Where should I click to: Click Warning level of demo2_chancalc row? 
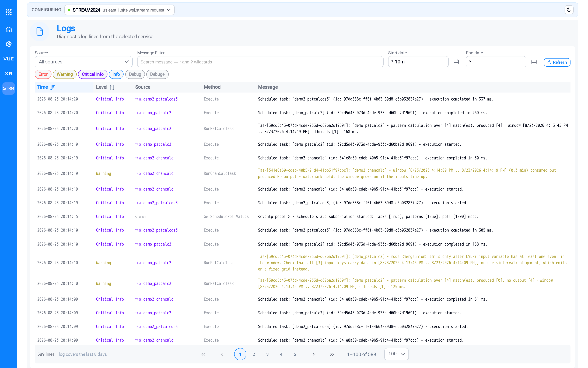[x=103, y=173]
